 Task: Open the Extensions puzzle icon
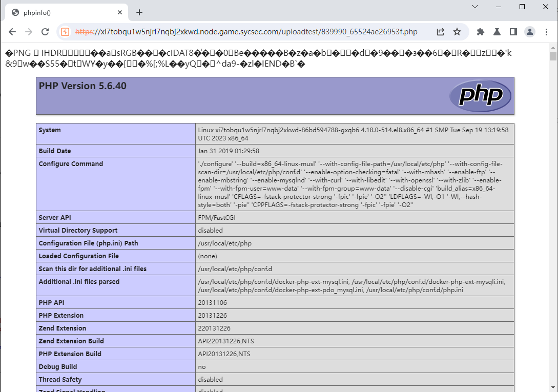pyautogui.click(x=481, y=32)
